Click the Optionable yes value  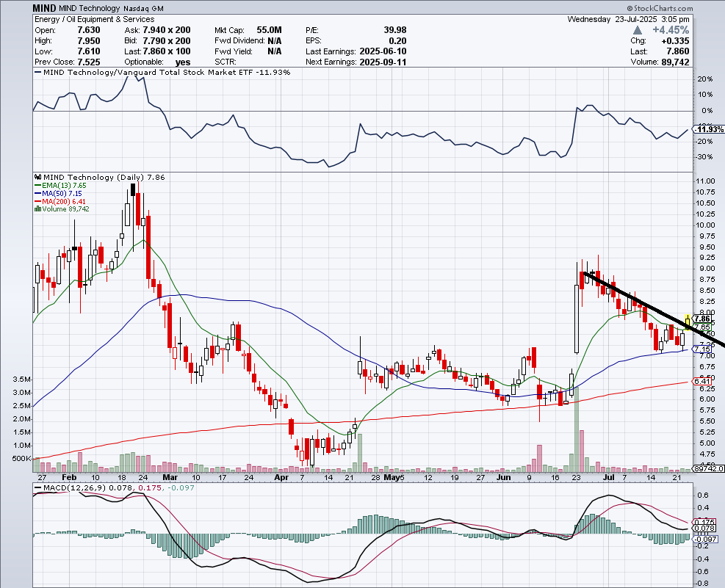click(183, 62)
